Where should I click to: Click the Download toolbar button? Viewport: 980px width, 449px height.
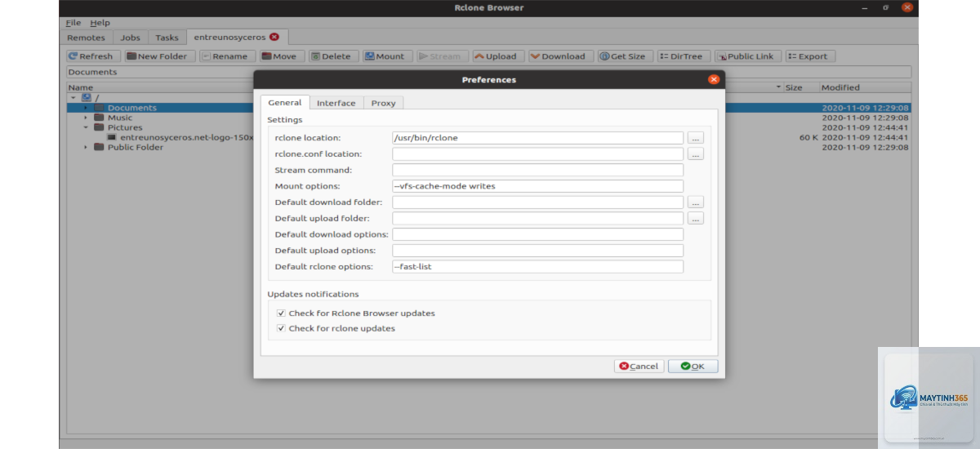pos(560,56)
